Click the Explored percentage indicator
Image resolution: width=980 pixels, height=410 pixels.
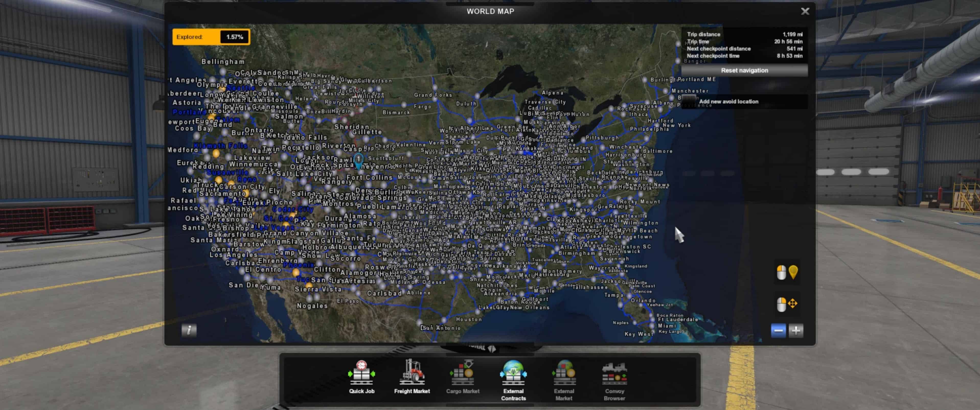211,37
